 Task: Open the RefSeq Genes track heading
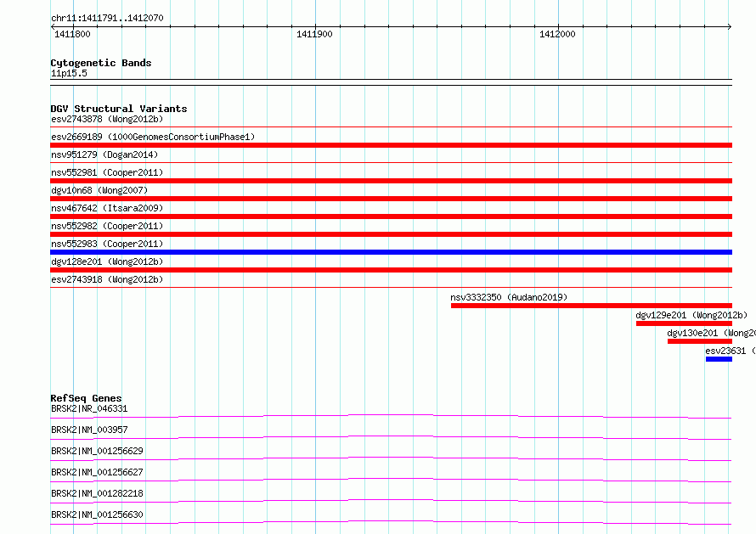(86, 398)
